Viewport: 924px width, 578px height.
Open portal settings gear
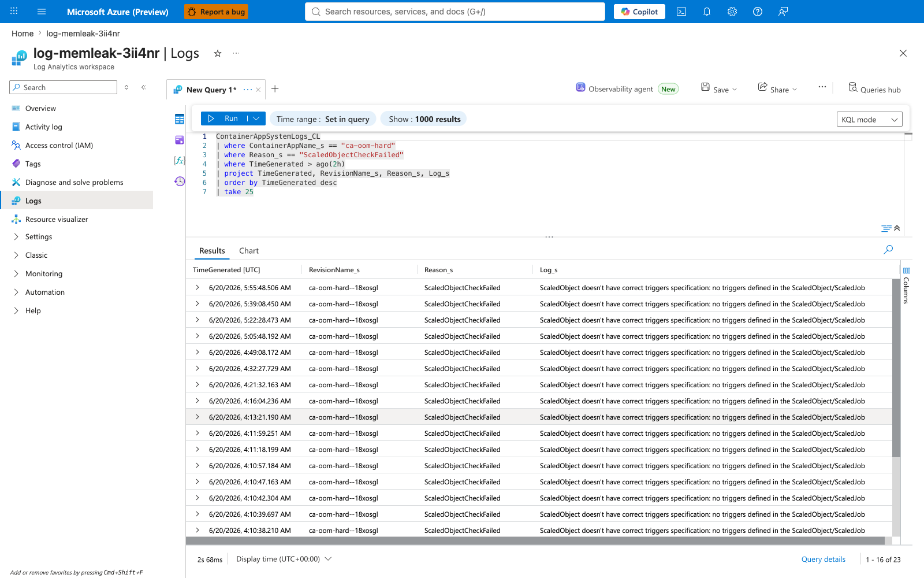tap(732, 12)
